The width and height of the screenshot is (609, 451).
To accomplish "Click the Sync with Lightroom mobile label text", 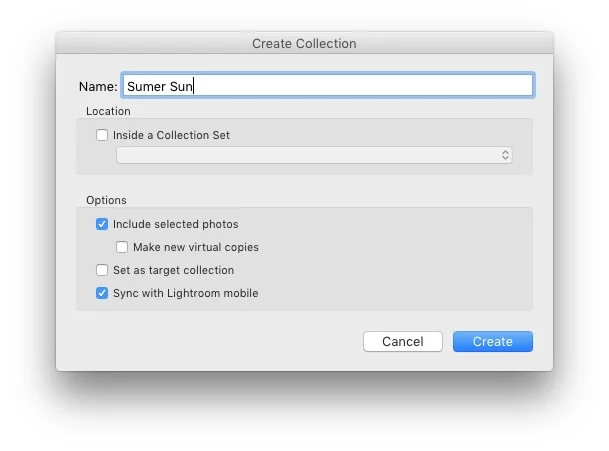I will tap(186, 293).
